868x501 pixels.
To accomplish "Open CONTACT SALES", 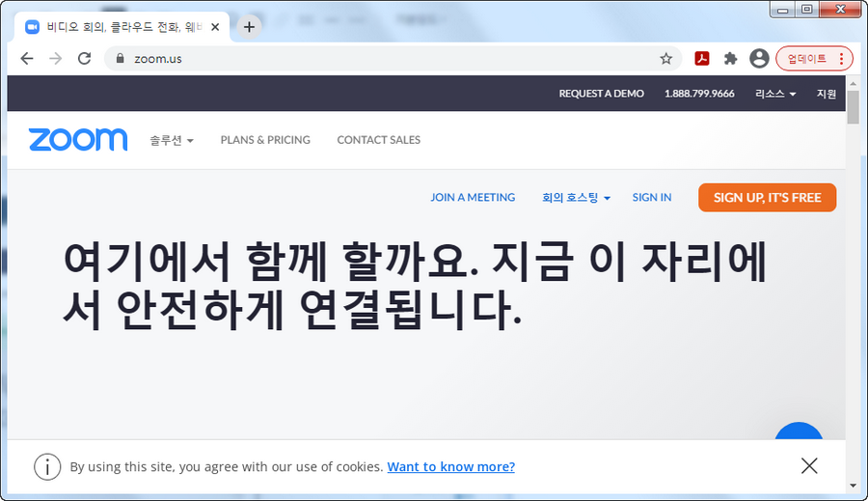I will (379, 140).
